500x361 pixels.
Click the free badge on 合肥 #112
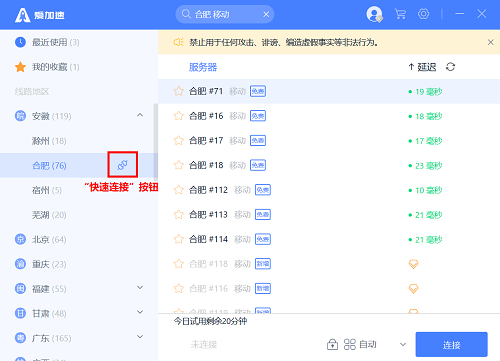263,190
